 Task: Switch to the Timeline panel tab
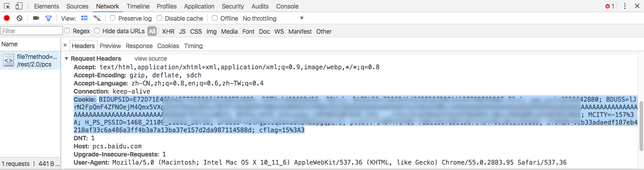[x=138, y=6]
